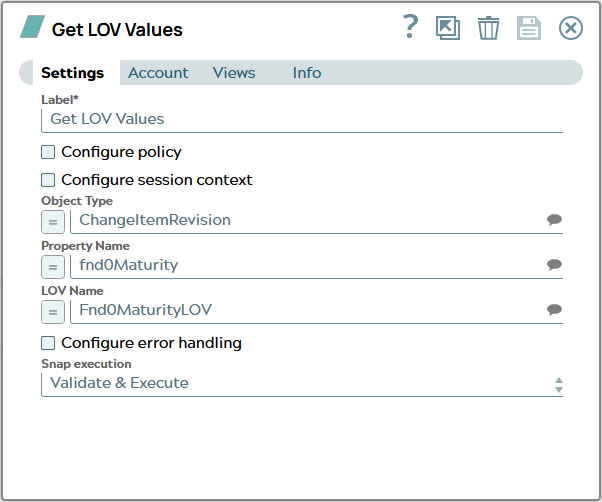
Task: Save settings with the floppy disk icon
Action: (x=529, y=28)
